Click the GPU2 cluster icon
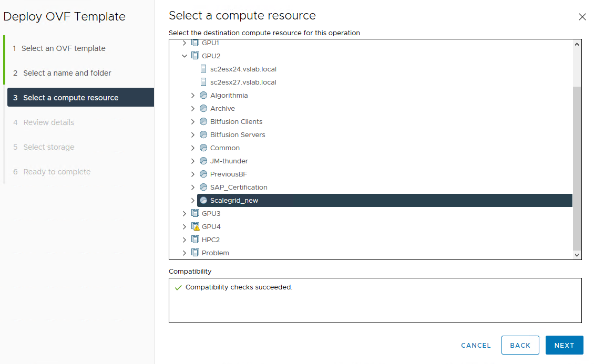Viewport: 594px width, 364px height. (195, 56)
